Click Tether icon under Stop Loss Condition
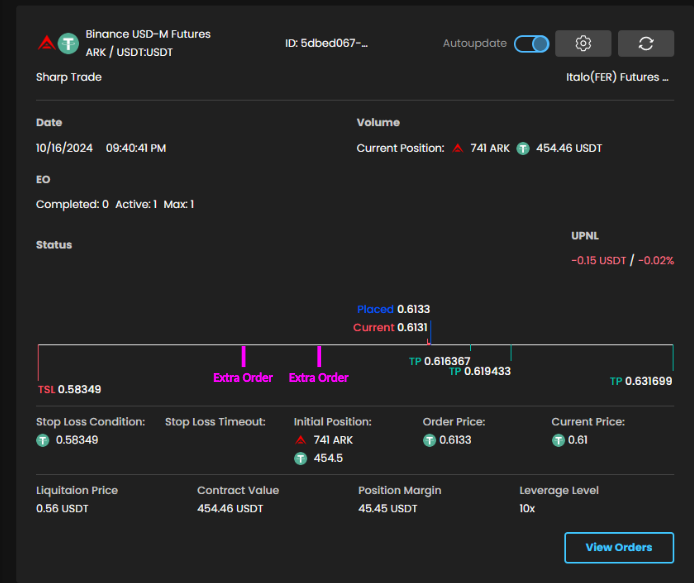Viewport: 694px width, 583px height. point(43,440)
